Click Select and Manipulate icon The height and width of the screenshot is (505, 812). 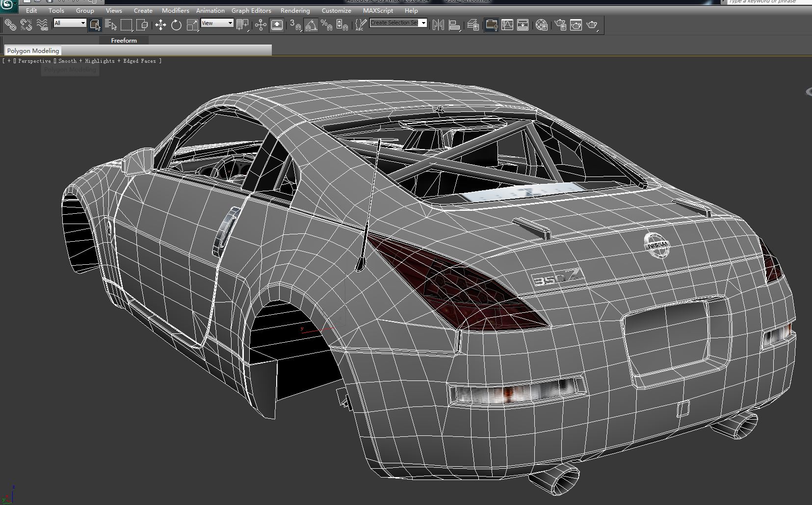[261, 25]
